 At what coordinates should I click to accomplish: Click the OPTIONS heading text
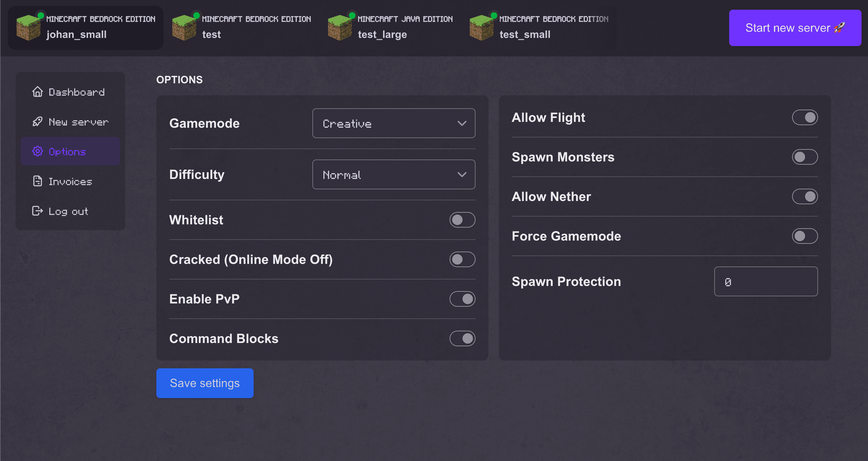(179, 80)
